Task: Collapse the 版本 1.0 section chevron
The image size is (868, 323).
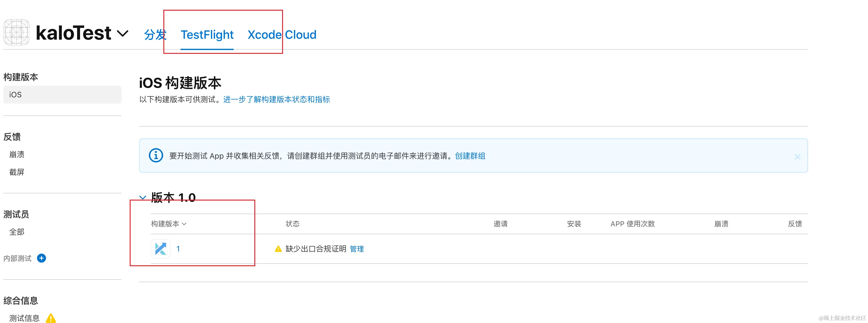Action: click(x=142, y=198)
